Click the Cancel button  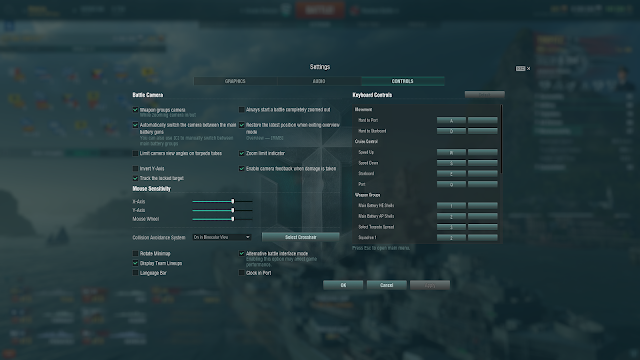[x=387, y=285]
